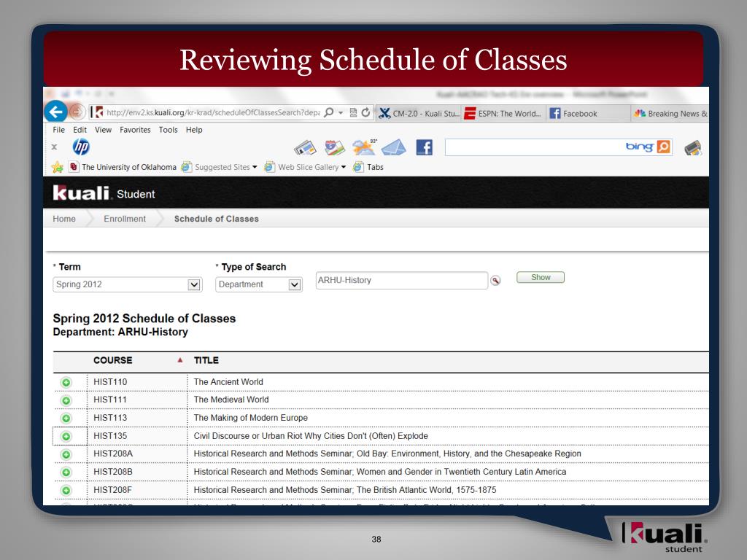Open the File menu
This screenshot has height=560, width=747.
point(58,130)
